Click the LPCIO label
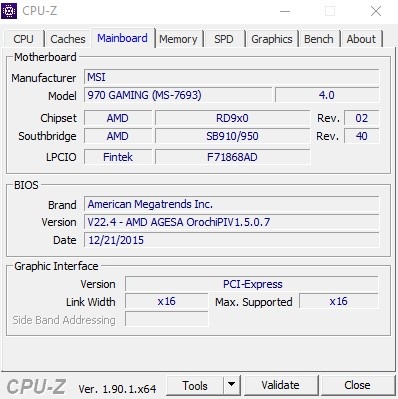The width and height of the screenshot is (398, 399). (x=61, y=157)
